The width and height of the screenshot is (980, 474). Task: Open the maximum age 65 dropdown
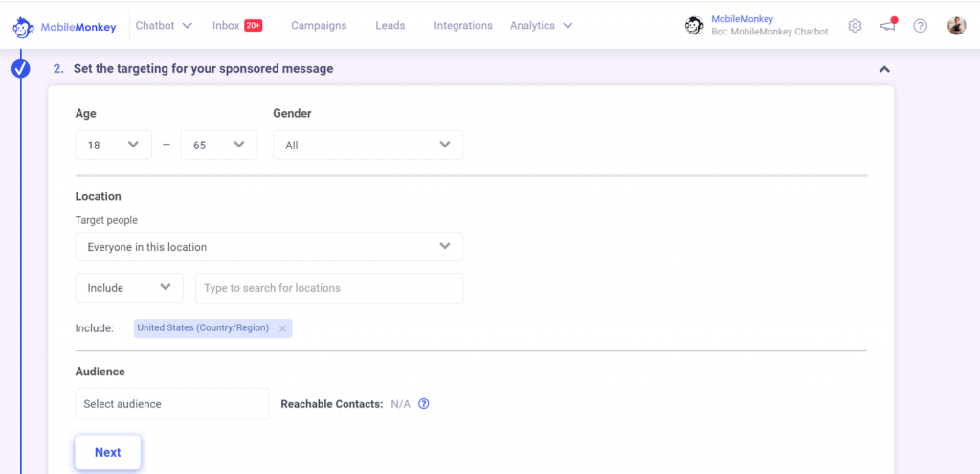(219, 146)
